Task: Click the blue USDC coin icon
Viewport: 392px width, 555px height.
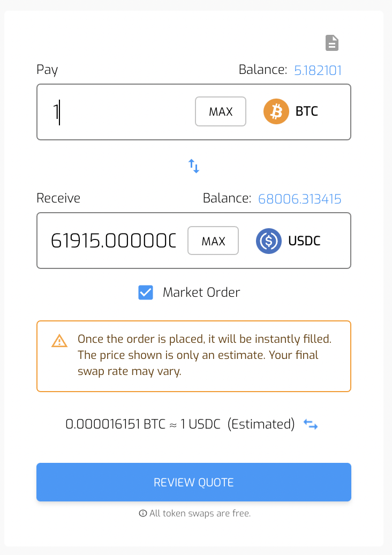Action: pyautogui.click(x=268, y=241)
